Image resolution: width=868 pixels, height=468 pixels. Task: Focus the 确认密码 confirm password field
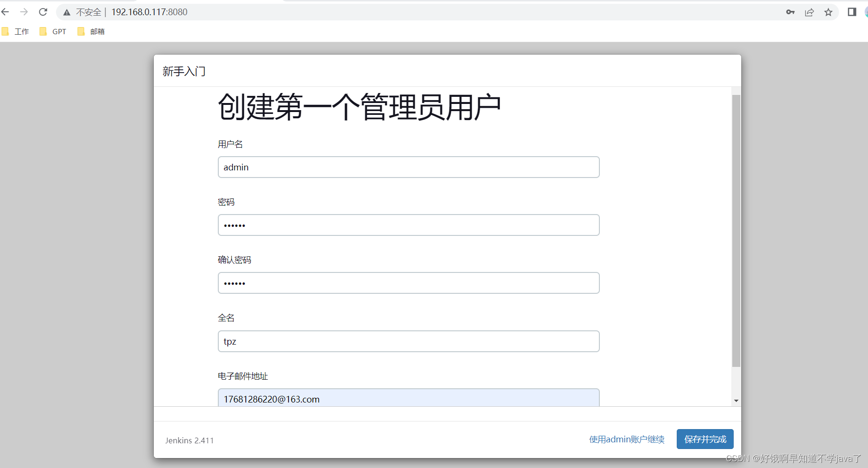click(409, 283)
